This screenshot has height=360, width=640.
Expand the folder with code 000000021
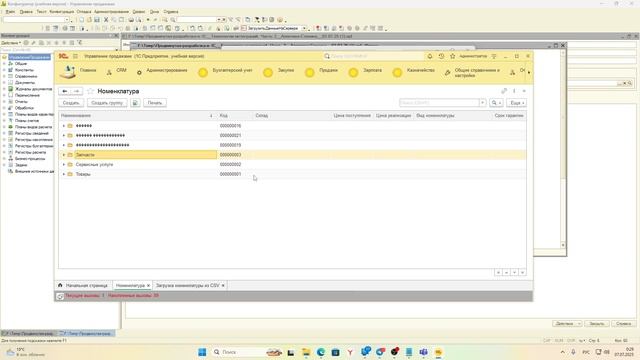pyautogui.click(x=64, y=136)
